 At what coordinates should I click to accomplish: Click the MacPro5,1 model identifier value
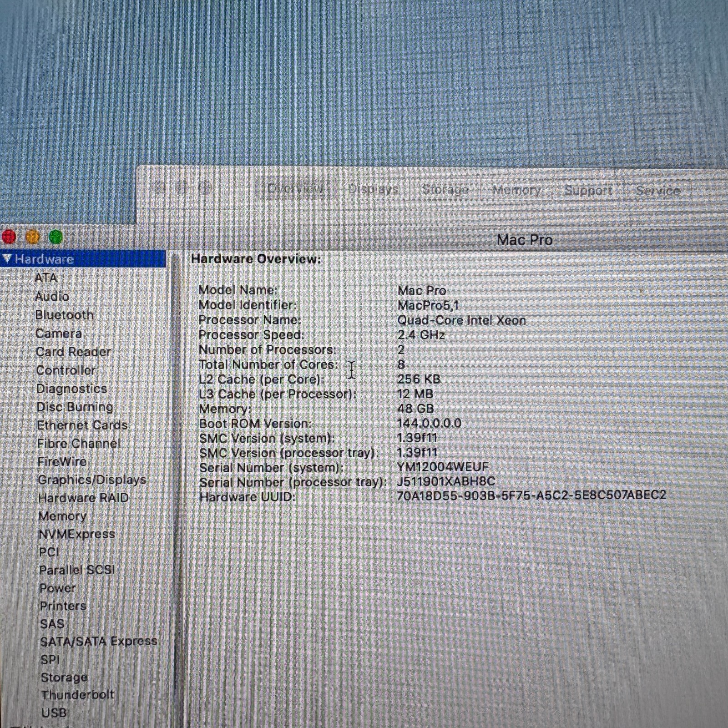(428, 305)
